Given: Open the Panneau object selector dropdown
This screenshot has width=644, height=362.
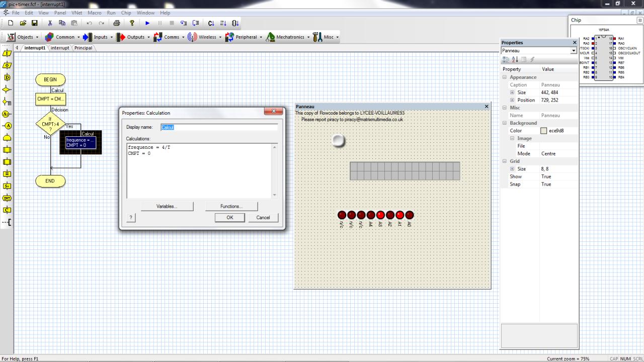Looking at the screenshot, I should coord(573,51).
